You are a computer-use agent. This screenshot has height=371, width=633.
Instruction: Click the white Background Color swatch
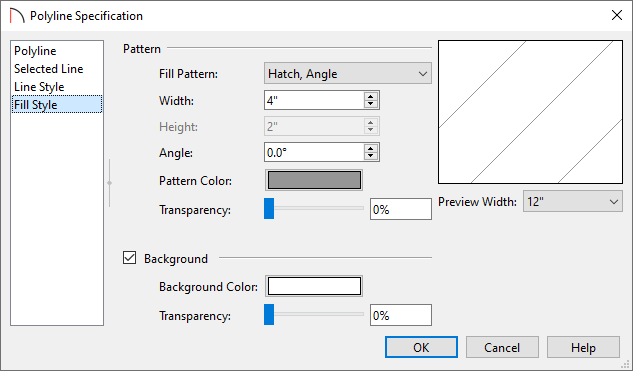click(314, 286)
